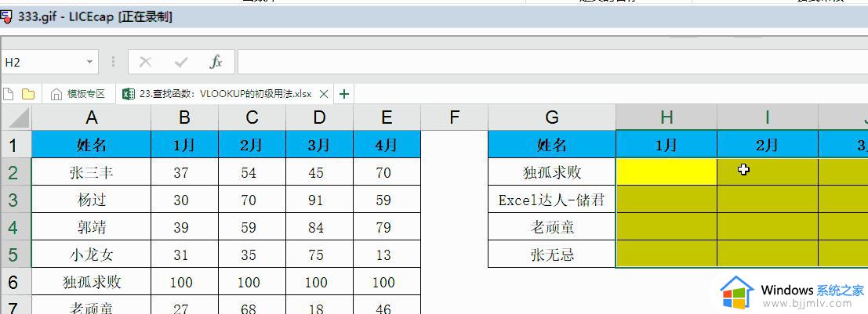Click 独孤求败 in column G

(552, 172)
